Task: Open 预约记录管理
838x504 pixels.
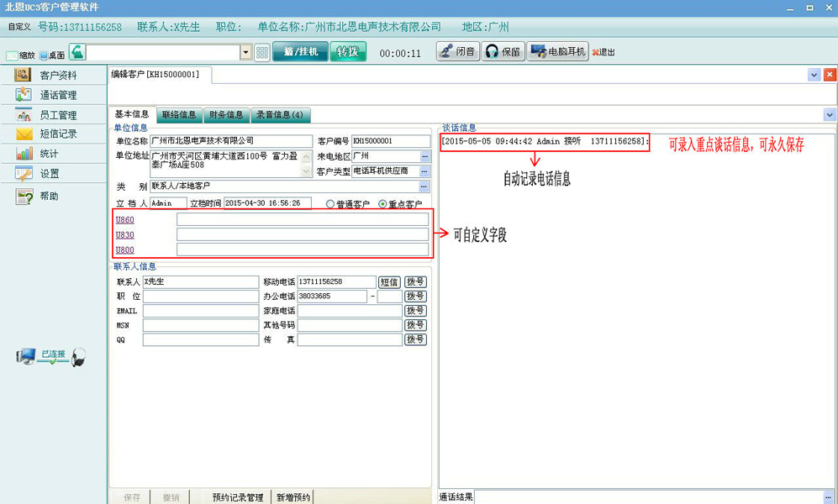Action: [238, 497]
